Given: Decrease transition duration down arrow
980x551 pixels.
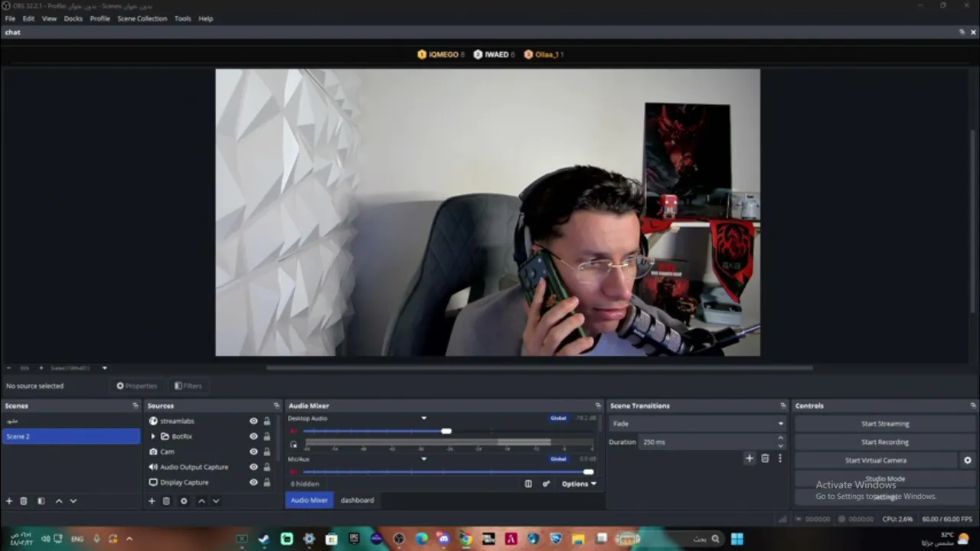Looking at the screenshot, I should [x=780, y=445].
